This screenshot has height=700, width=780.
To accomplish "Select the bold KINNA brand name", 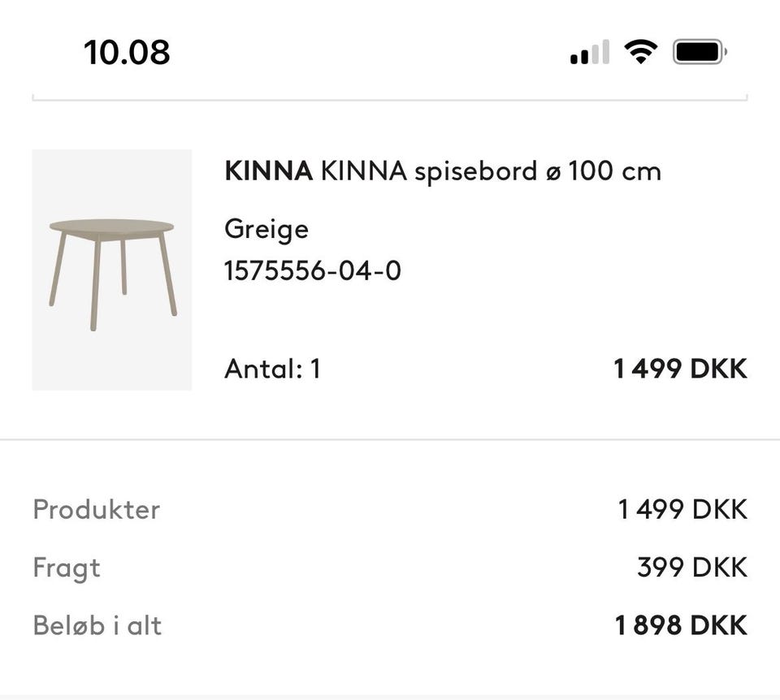I will (268, 171).
